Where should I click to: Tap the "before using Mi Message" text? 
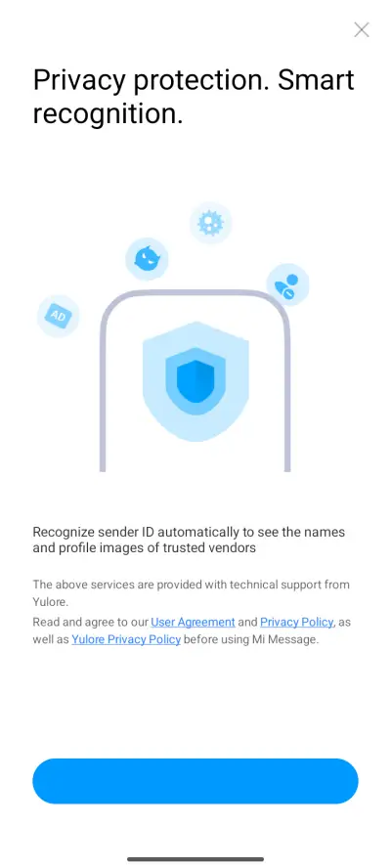tap(251, 639)
